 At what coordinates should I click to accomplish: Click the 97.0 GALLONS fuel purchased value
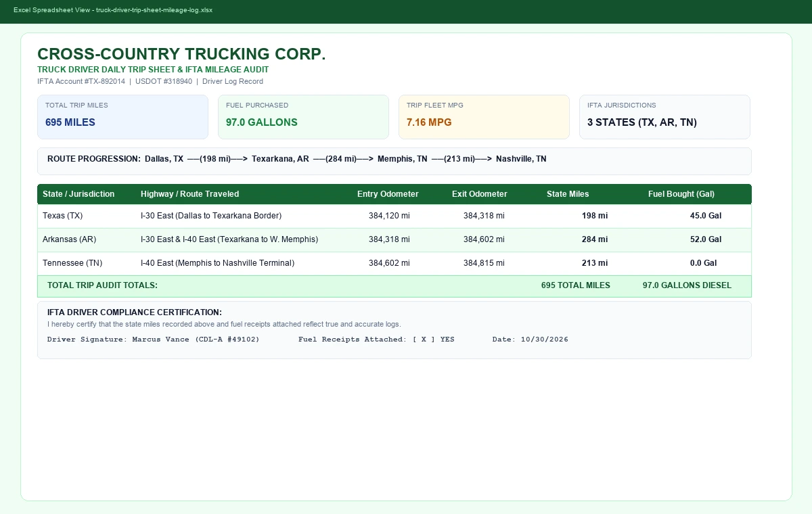(262, 122)
